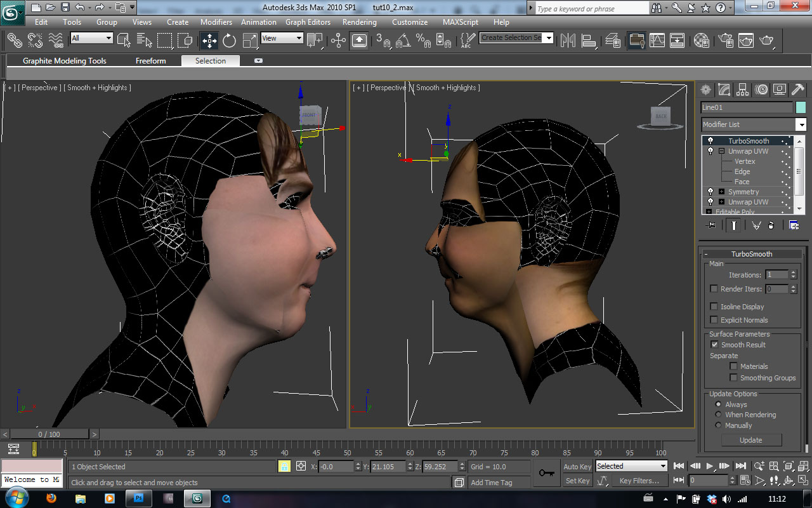
Task: Open Curve Editor from main toolbar
Action: point(657,41)
